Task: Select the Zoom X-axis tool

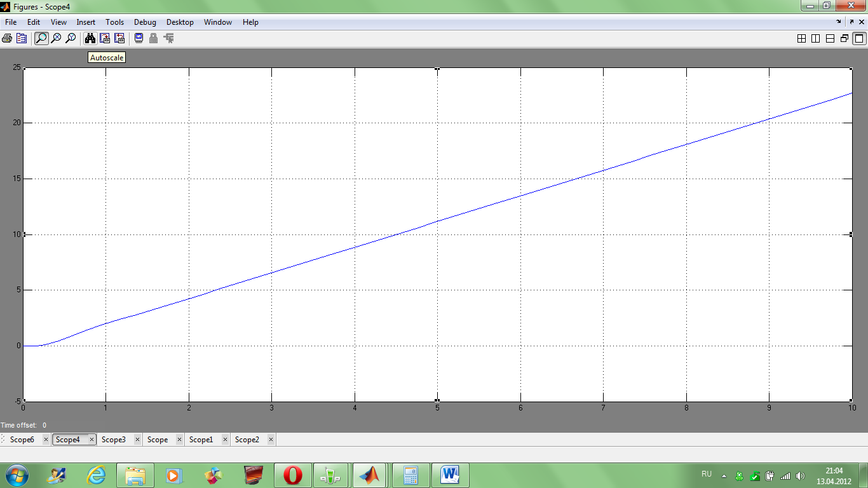Action: pyautogui.click(x=56, y=38)
